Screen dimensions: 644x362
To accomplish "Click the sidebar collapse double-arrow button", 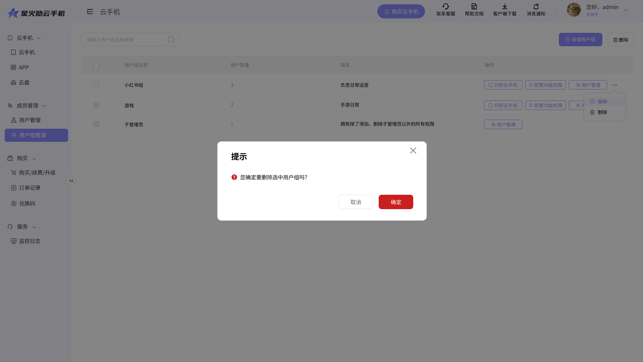I will (71, 181).
